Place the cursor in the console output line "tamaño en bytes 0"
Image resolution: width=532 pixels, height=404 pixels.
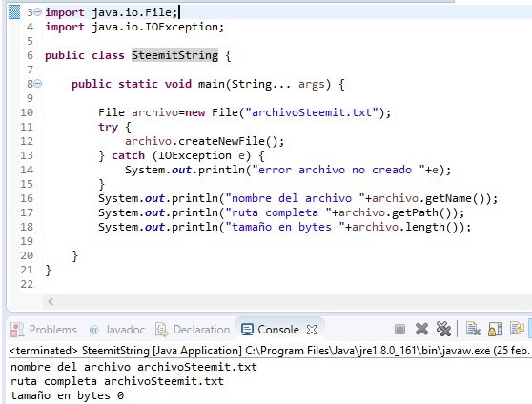67,395
